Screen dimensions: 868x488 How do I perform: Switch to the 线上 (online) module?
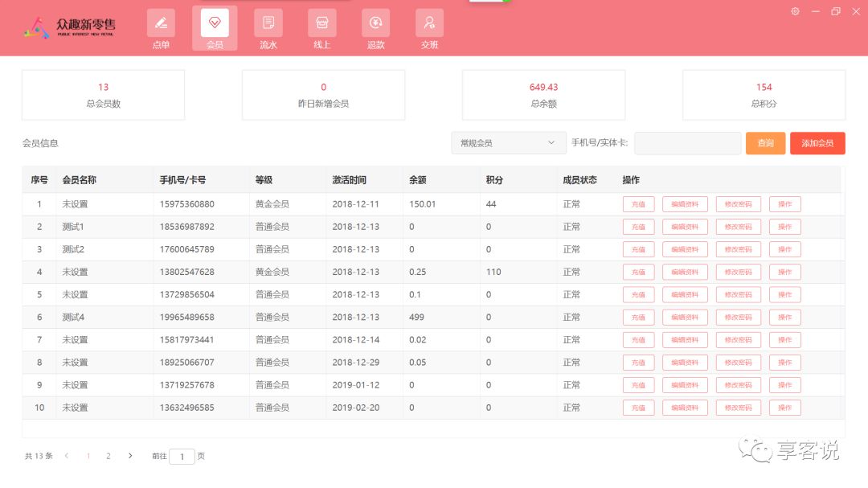point(321,28)
